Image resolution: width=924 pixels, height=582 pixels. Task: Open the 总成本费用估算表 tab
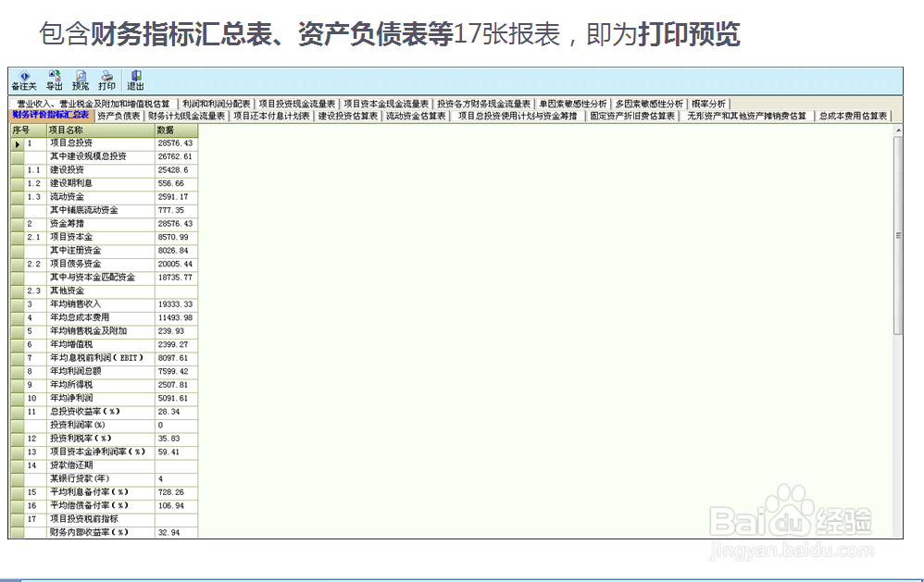click(x=852, y=116)
